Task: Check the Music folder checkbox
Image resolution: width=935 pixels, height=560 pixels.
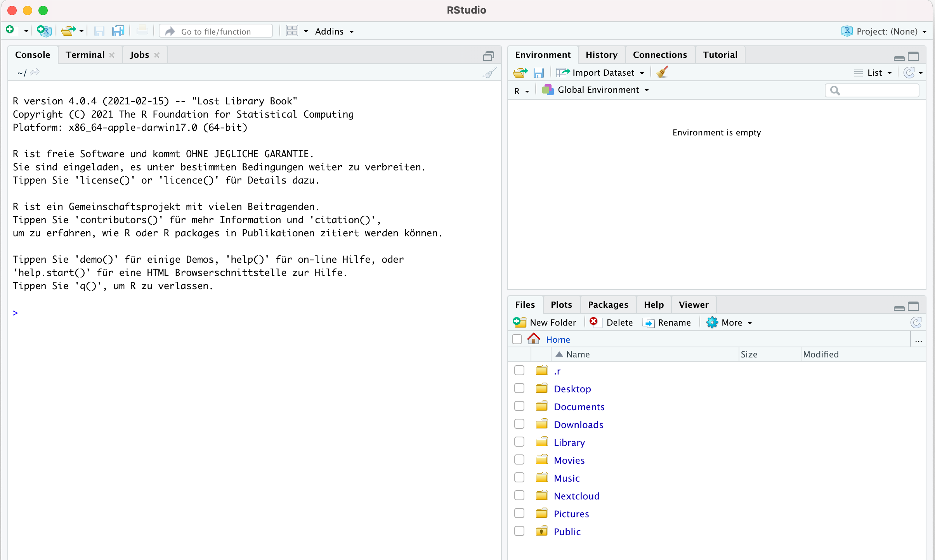Action: [519, 478]
